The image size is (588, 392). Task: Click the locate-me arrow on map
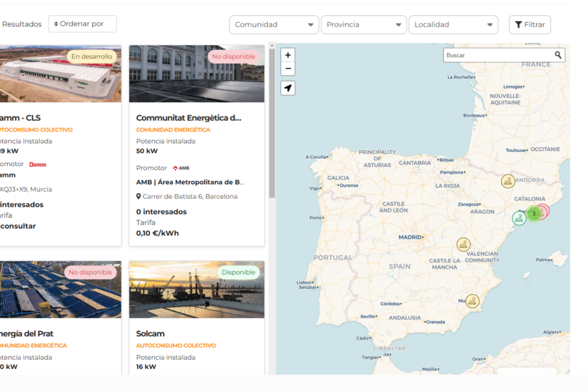point(288,88)
